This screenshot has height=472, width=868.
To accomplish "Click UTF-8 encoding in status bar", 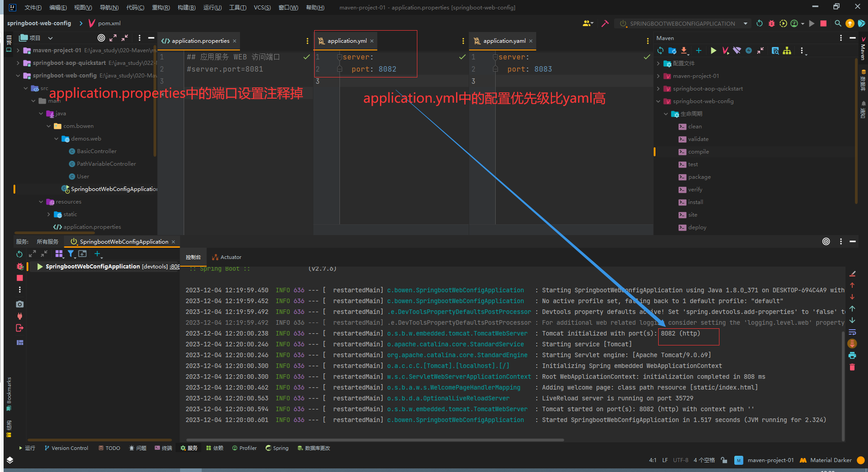I will pos(680,460).
